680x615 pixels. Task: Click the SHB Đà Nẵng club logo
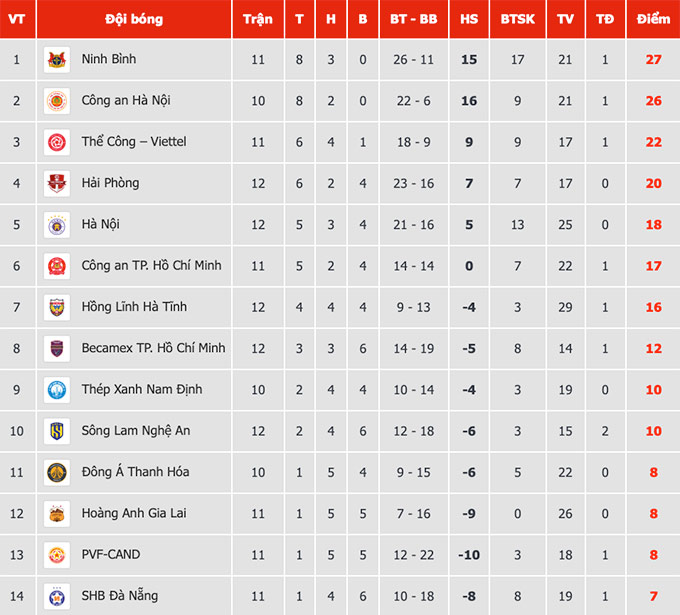pos(57,597)
